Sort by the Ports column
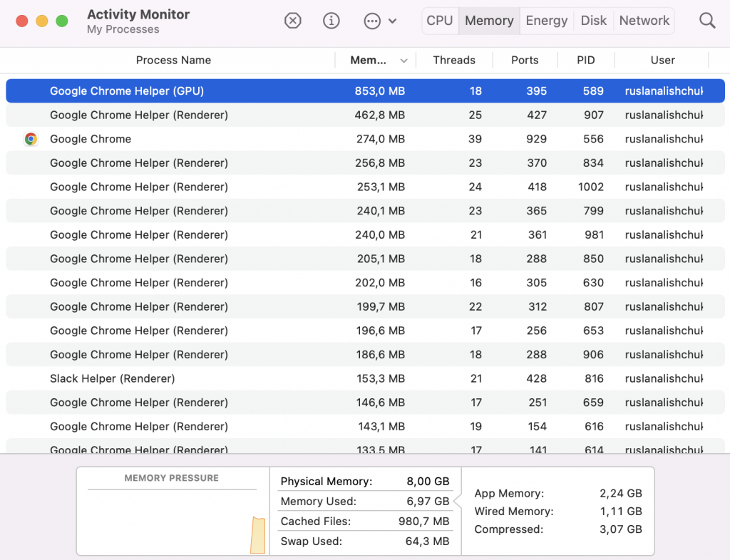730x560 pixels. coord(525,60)
